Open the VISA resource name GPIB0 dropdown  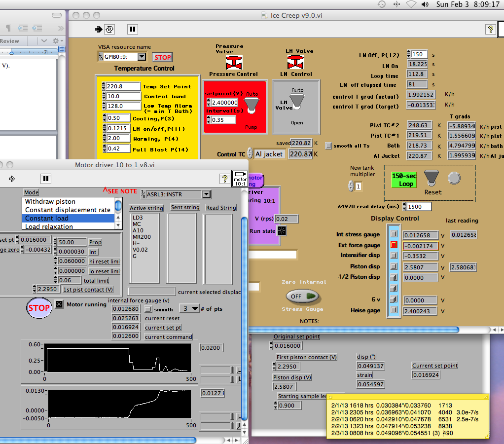pos(142,57)
